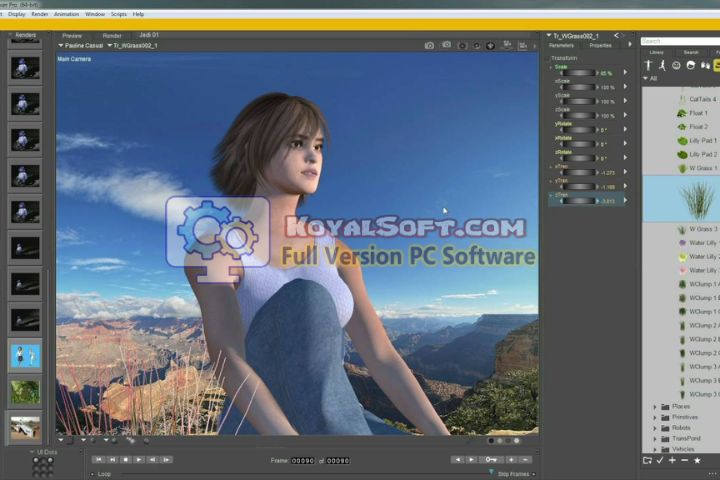This screenshot has height=480, width=720.
Task: Click the plus add-to-library icon
Action: coord(672,460)
